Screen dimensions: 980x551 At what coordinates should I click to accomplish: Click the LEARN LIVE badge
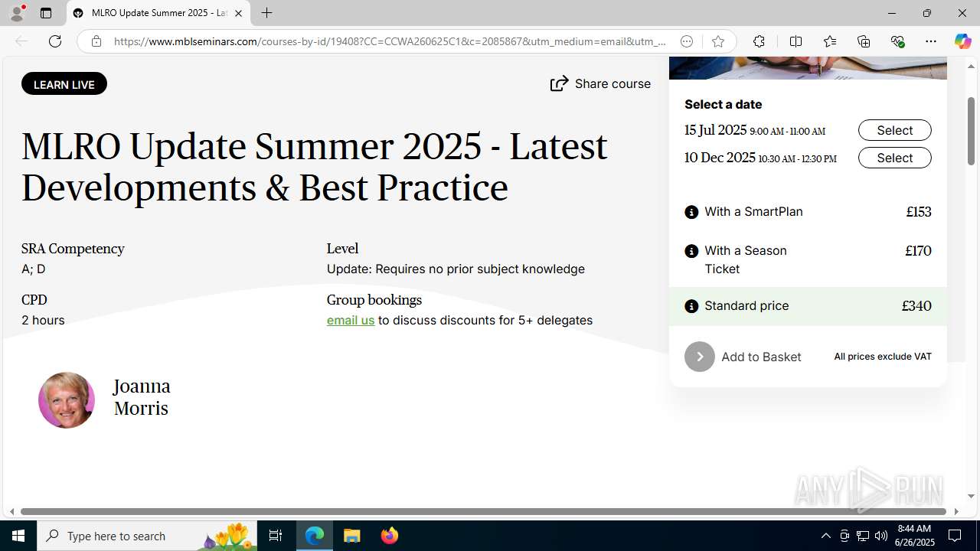64,84
